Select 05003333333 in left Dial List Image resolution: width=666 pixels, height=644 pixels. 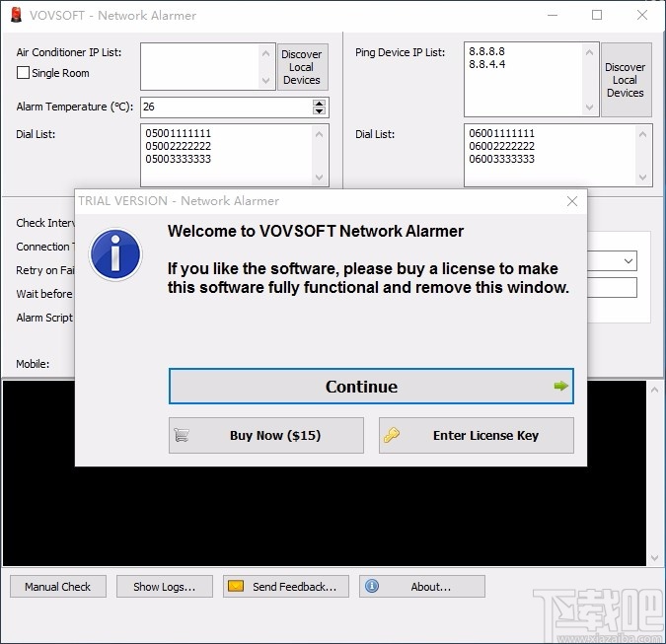point(178,159)
